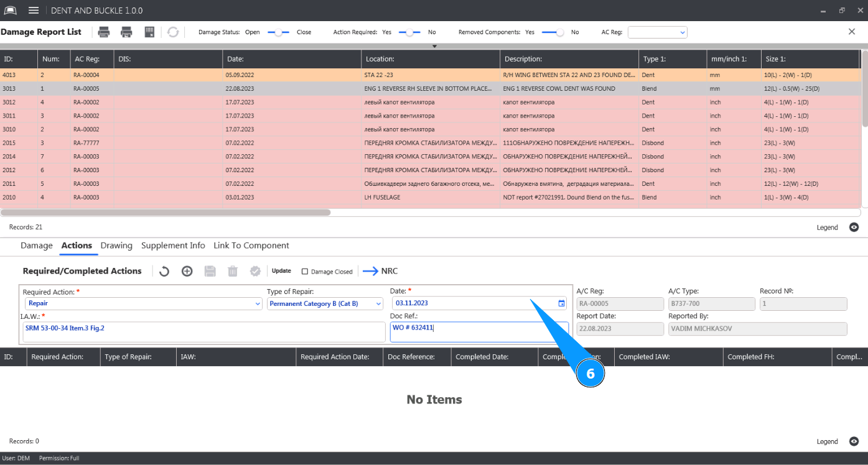Screen dimensions: 868x465
Task: Click the printer icon beside Damage Report List title
Action: (x=104, y=32)
